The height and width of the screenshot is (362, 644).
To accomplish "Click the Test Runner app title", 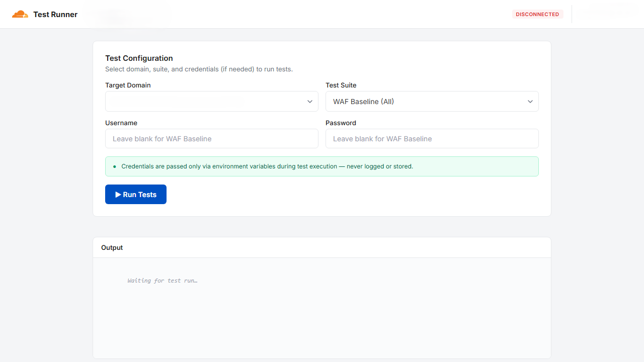I will (55, 14).
